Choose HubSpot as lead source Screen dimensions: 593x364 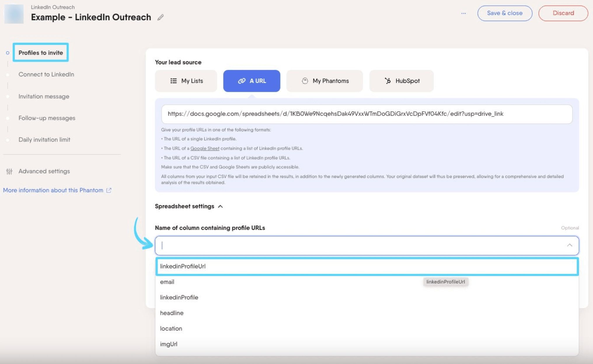402,81
